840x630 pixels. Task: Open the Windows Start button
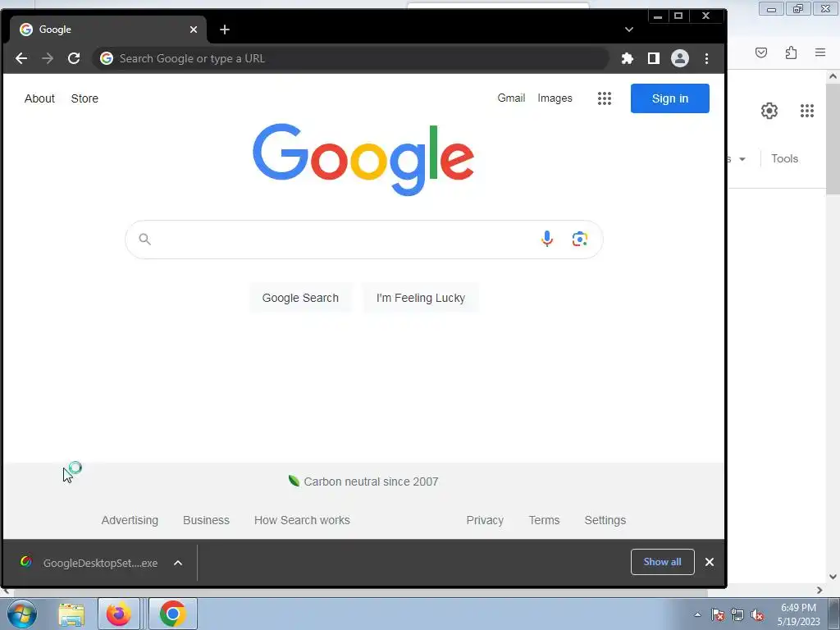[22, 614]
